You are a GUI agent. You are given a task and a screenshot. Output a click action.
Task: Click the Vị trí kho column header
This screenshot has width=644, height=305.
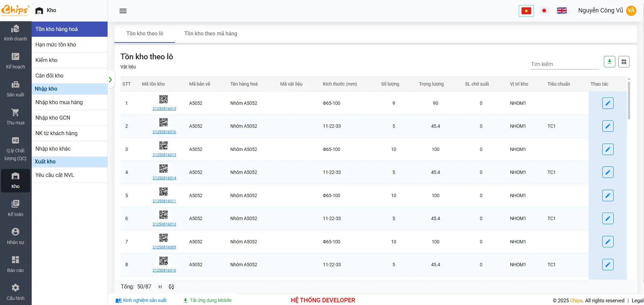[519, 84]
